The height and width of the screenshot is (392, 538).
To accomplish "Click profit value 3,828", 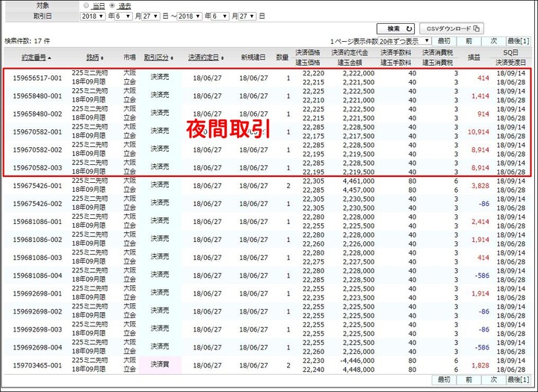I will point(480,185).
